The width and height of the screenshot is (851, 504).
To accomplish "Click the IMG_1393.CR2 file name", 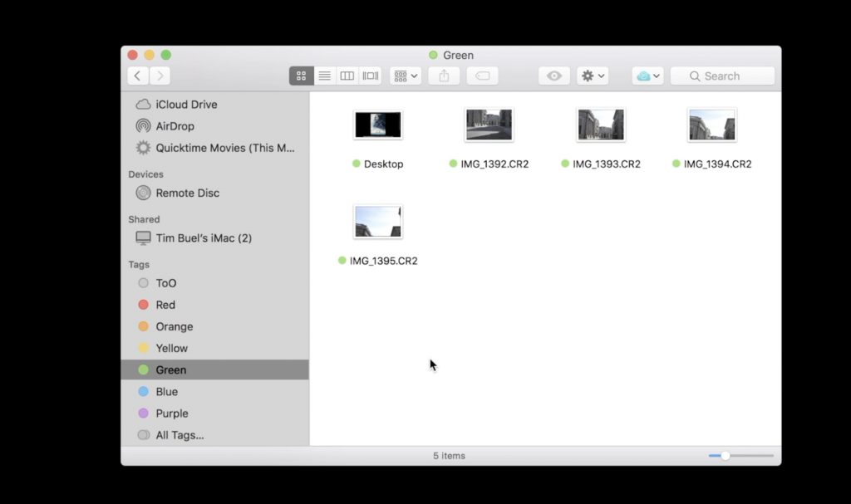I will 607,164.
